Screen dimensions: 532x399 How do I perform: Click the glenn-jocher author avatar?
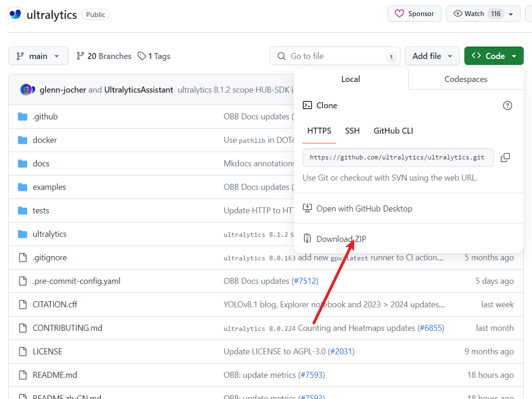click(x=26, y=90)
